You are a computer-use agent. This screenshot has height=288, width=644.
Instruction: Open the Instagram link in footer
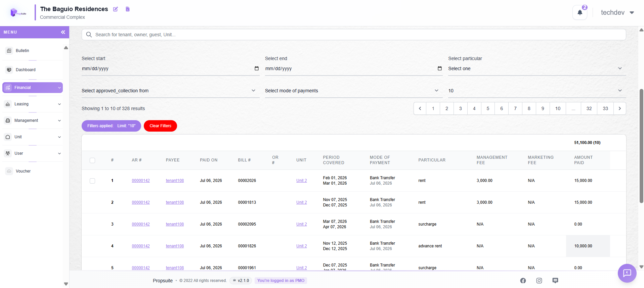(x=539, y=281)
